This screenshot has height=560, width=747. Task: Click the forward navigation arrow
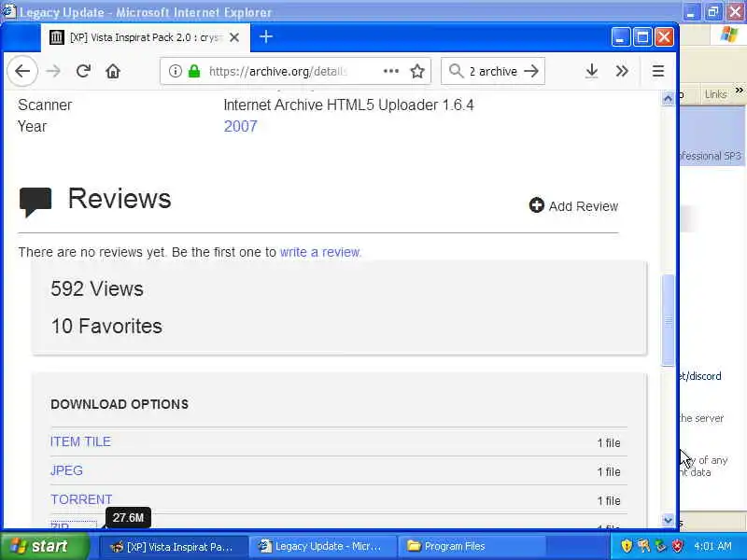coord(53,72)
